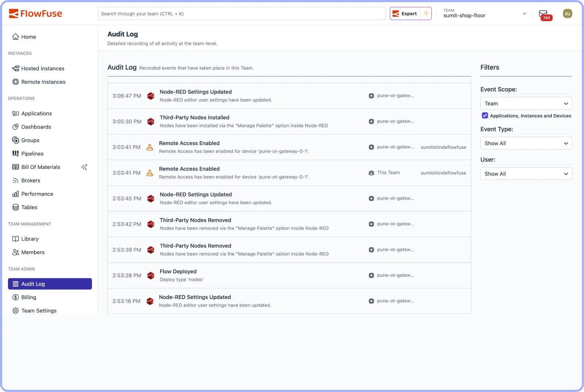584x392 pixels.
Task: Click the 2:53:42 PM timestamp
Action: pos(127,224)
